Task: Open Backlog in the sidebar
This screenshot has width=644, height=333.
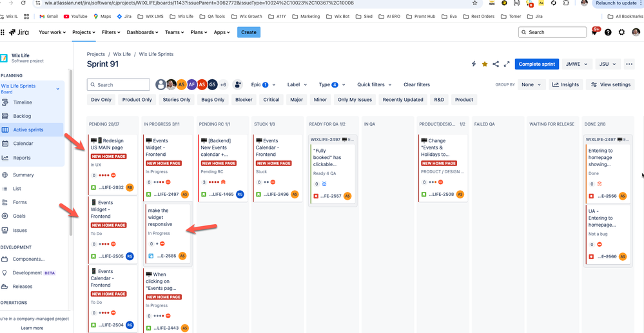Action: coord(22,116)
